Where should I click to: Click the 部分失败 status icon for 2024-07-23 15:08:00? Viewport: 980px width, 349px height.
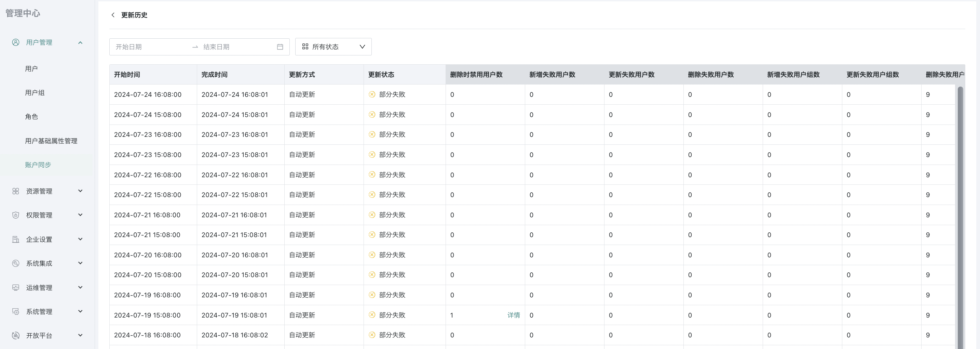pyautogui.click(x=372, y=155)
